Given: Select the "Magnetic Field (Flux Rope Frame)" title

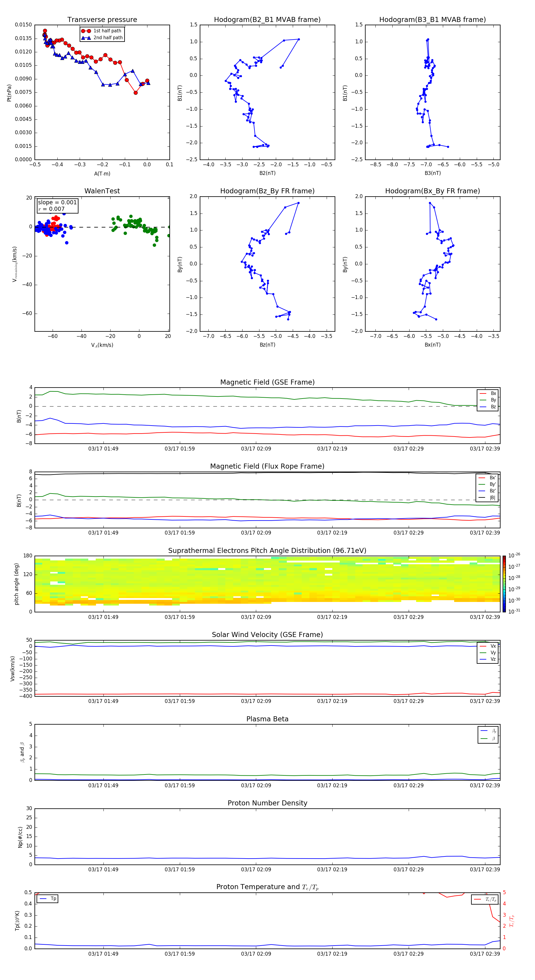Looking at the screenshot, I should [267, 467].
